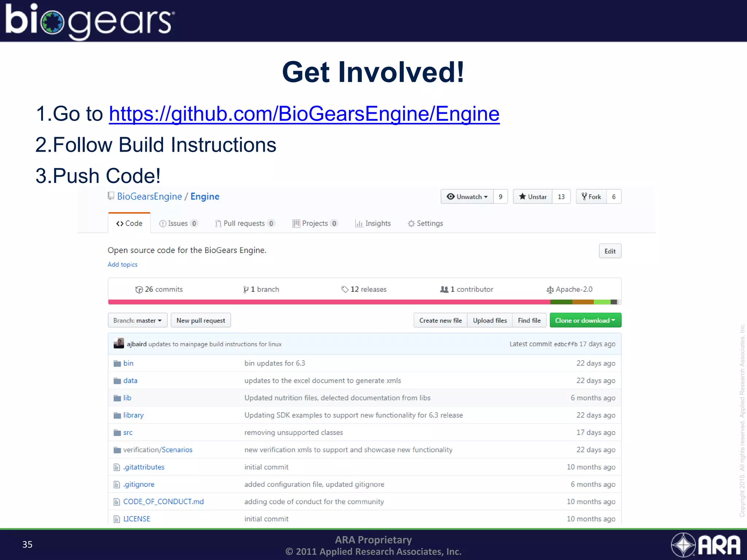Image resolution: width=747 pixels, height=560 pixels.
Task: Open the Apache-2.0 license link
Action: coord(569,289)
